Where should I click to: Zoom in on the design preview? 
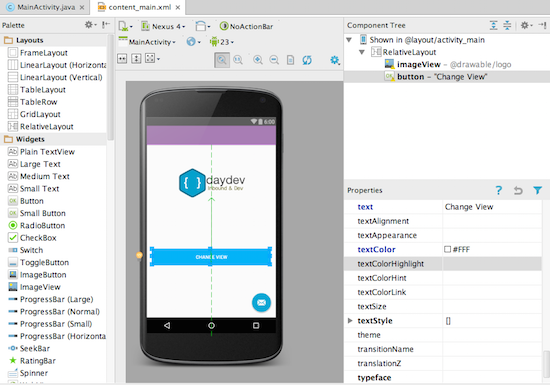(258, 60)
